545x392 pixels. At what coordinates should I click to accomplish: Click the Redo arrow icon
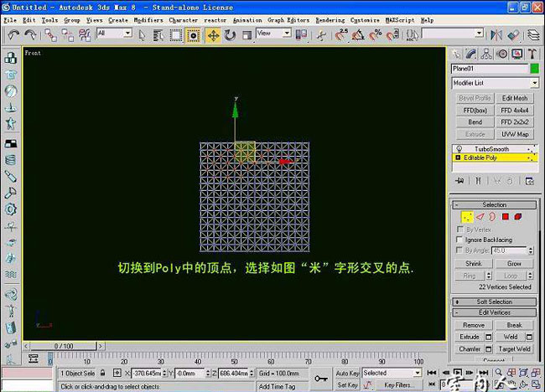30,34
